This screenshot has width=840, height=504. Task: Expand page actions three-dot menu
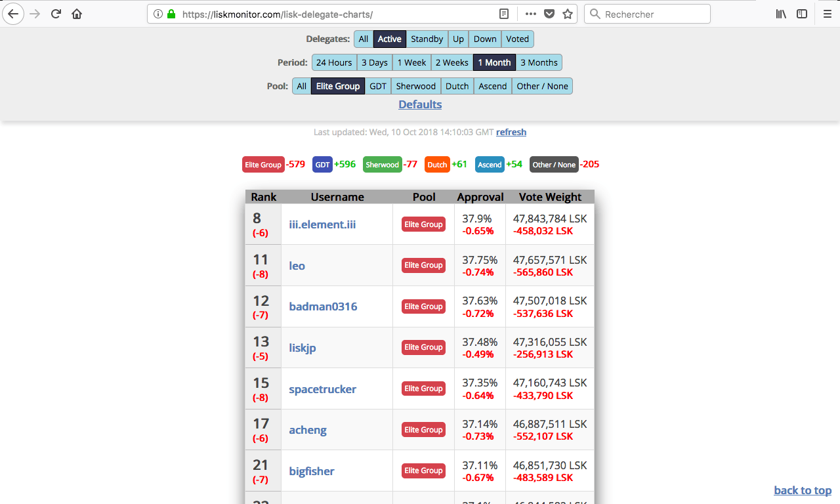click(x=530, y=14)
